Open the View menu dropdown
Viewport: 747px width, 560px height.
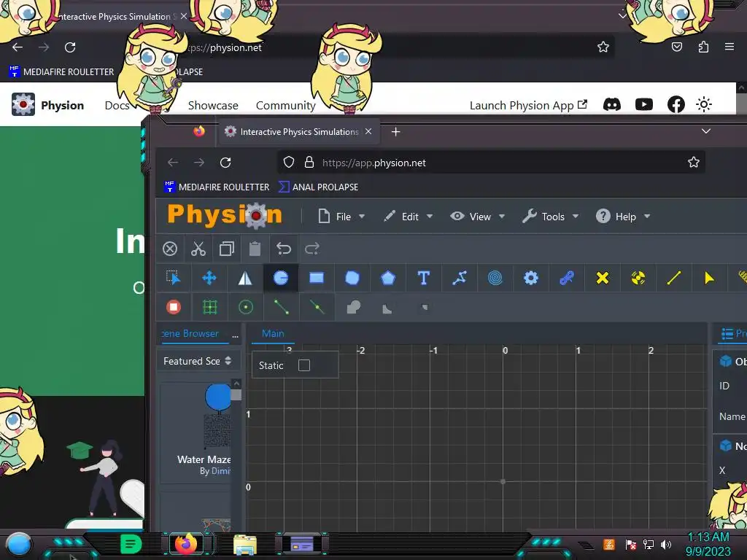click(x=478, y=217)
